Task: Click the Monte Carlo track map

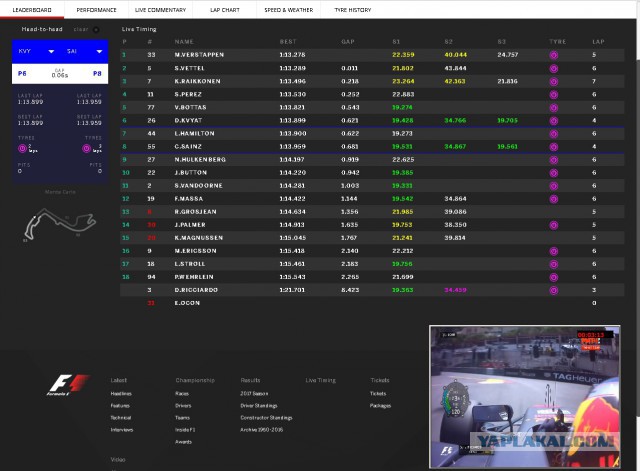Action: click(x=60, y=223)
